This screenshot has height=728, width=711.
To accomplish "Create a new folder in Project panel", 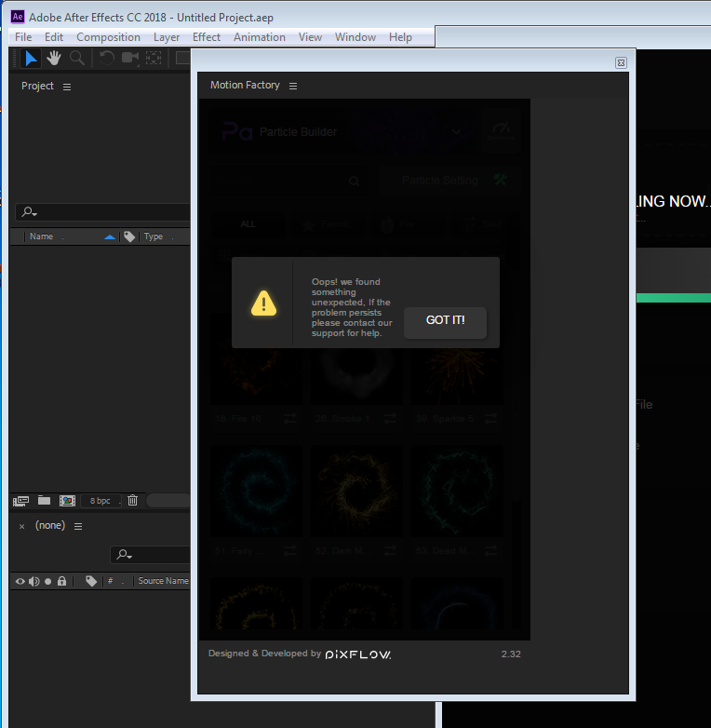I will coord(44,500).
